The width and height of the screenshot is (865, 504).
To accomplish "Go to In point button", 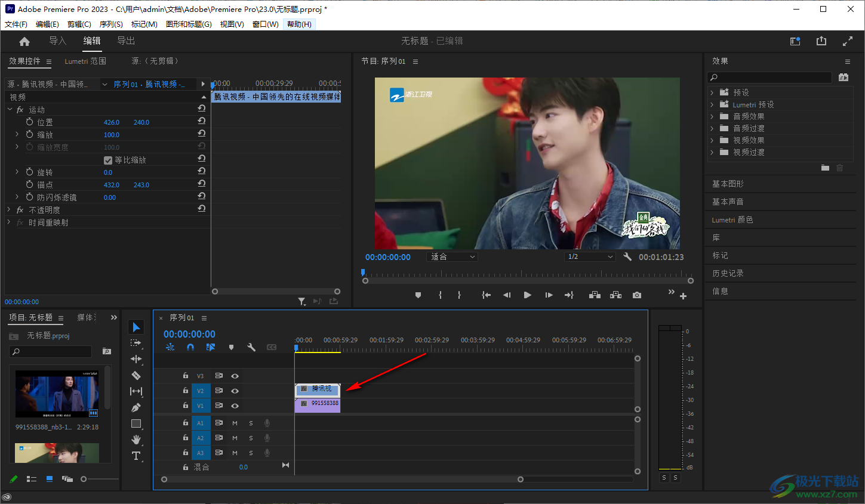I will 487,295.
